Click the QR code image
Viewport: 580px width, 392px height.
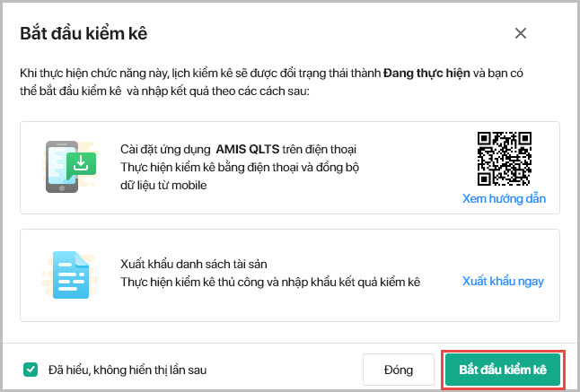504,159
